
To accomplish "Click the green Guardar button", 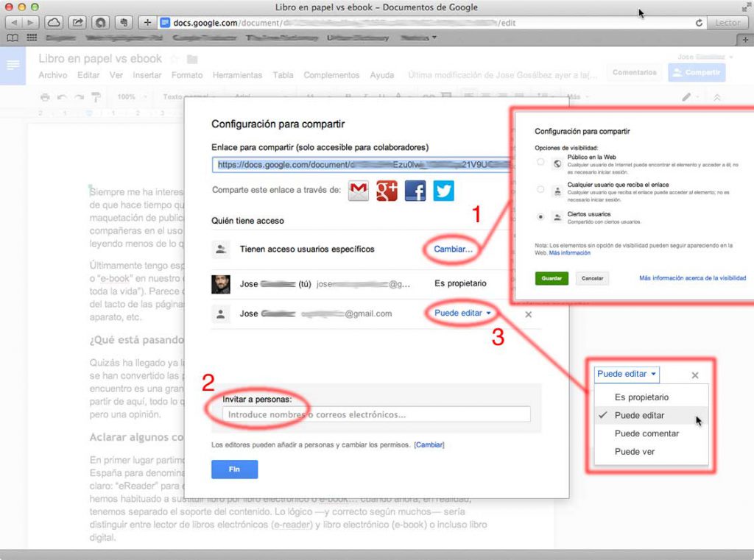I will (x=552, y=278).
